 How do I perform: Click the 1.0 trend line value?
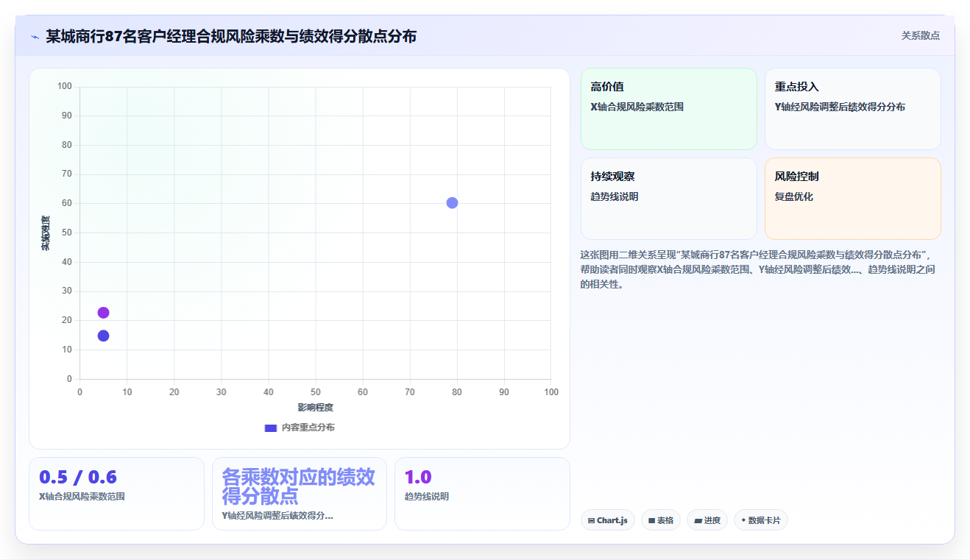(x=418, y=477)
